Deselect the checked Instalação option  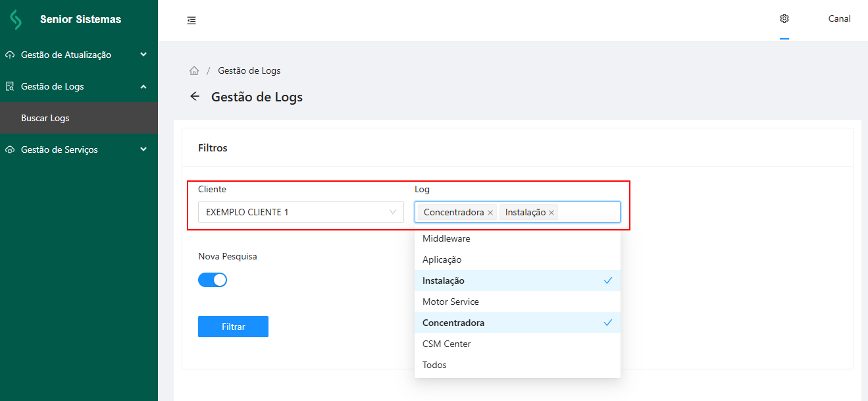pos(517,281)
